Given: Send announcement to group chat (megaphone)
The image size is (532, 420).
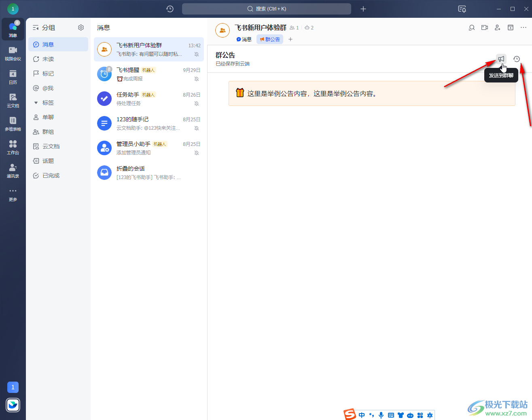Looking at the screenshot, I should [x=501, y=59].
